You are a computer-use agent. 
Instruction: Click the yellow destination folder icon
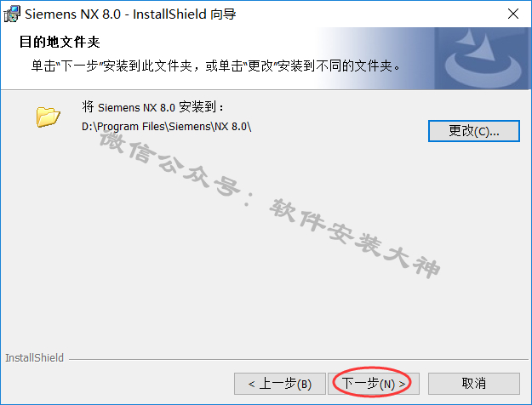pos(48,117)
